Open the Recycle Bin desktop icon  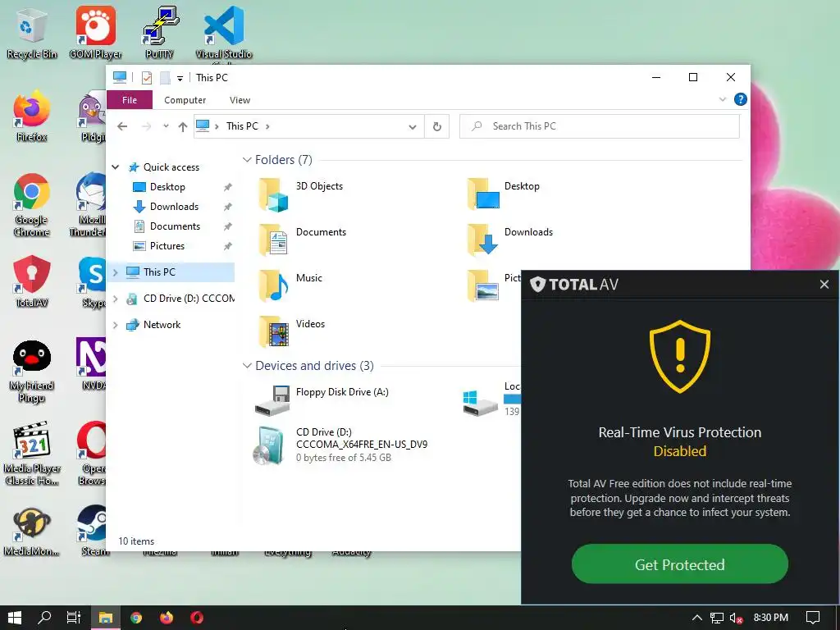[x=32, y=32]
